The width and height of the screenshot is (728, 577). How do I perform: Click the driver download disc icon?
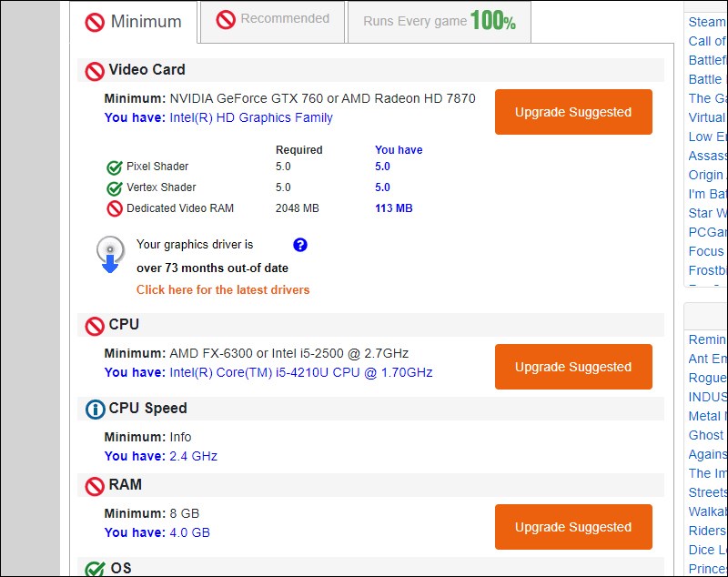[110, 254]
